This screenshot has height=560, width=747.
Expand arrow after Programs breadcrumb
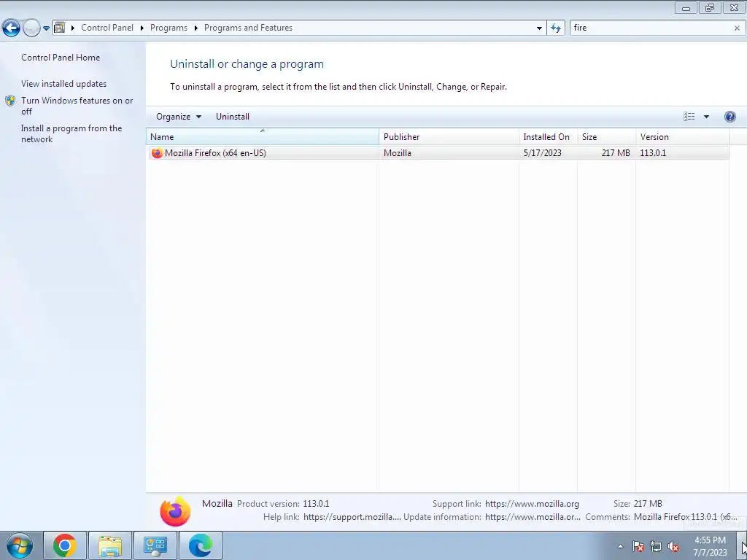(x=196, y=28)
